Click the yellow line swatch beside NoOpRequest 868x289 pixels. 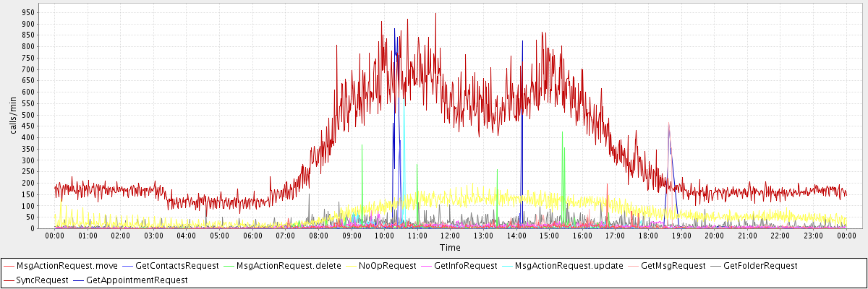(x=351, y=266)
